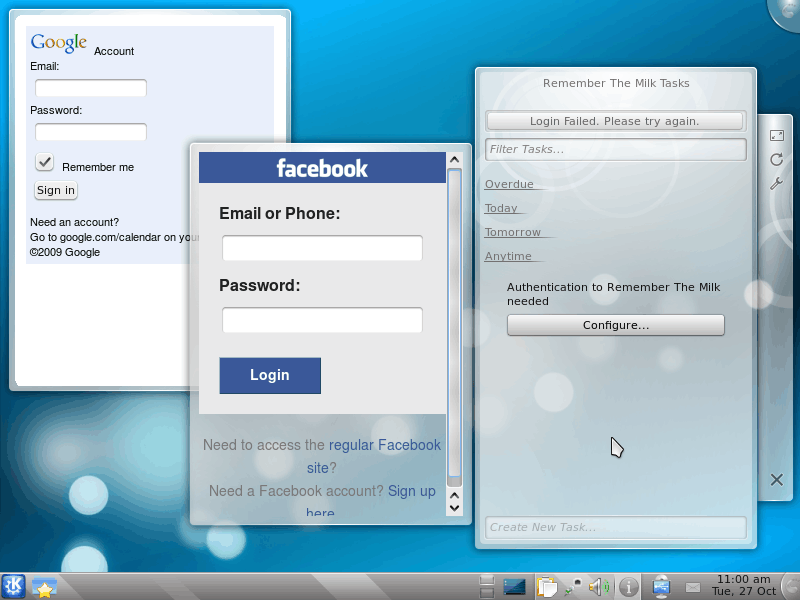
Task: Select the Overdue task category
Action: click(509, 184)
